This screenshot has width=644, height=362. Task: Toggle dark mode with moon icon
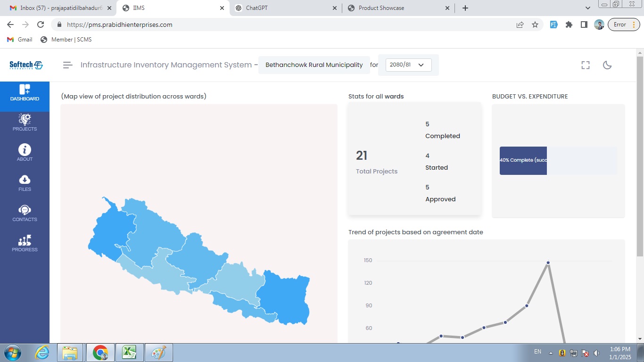coord(607,65)
